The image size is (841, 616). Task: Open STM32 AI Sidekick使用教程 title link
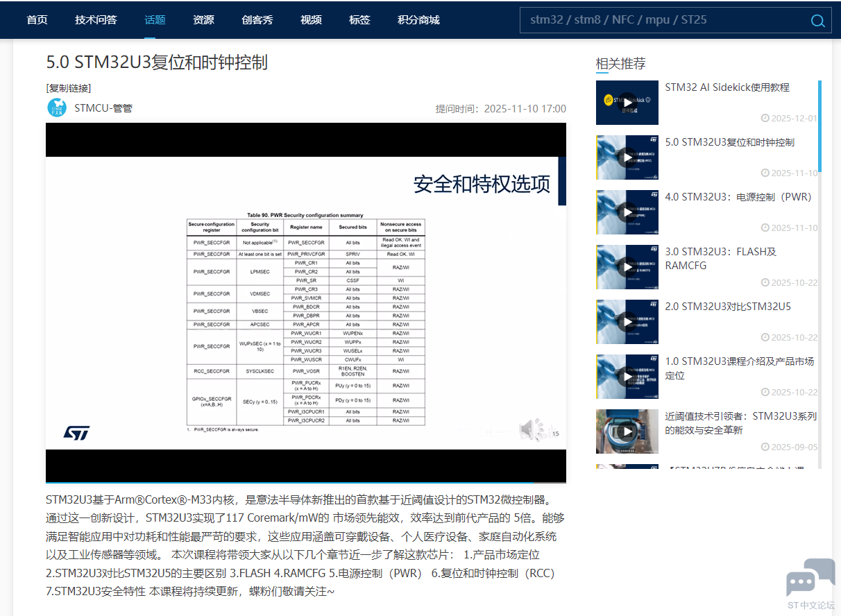click(x=727, y=87)
